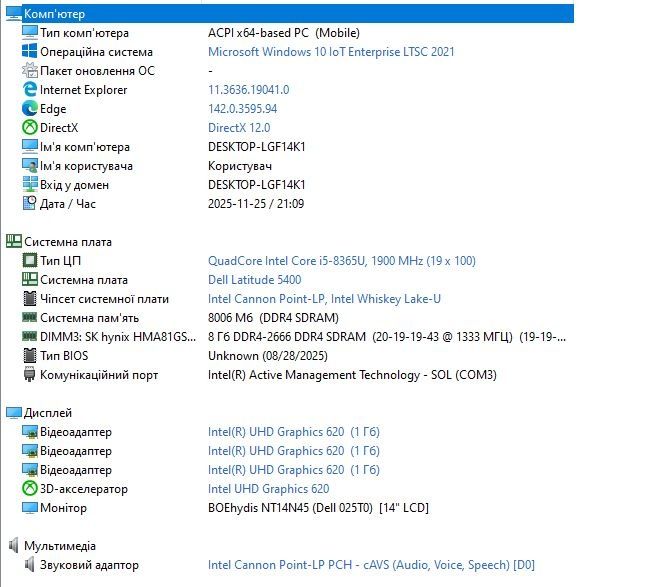
Task: Click the Edge browser icon
Action: (29, 109)
